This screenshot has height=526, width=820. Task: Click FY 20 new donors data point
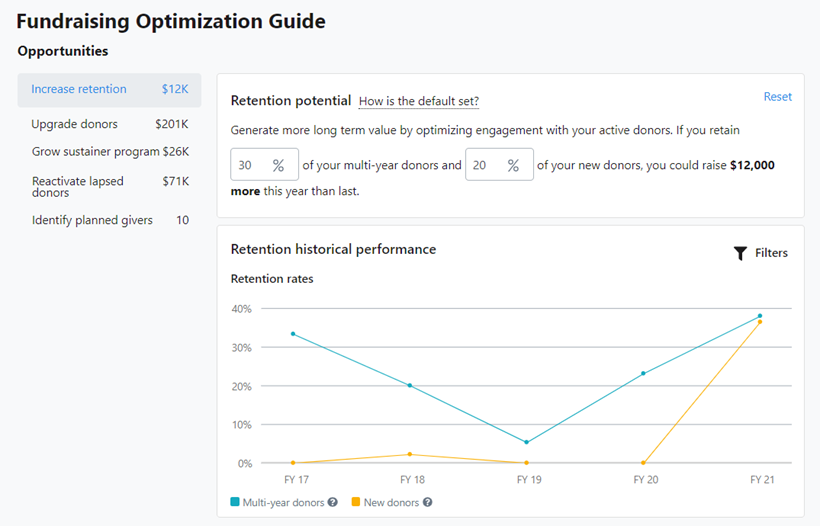pyautogui.click(x=643, y=463)
